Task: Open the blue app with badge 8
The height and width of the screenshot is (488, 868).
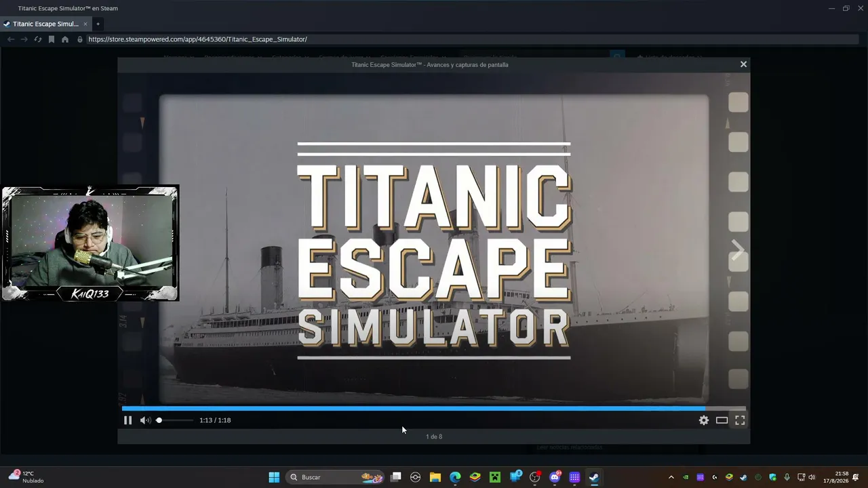Action: click(515, 477)
